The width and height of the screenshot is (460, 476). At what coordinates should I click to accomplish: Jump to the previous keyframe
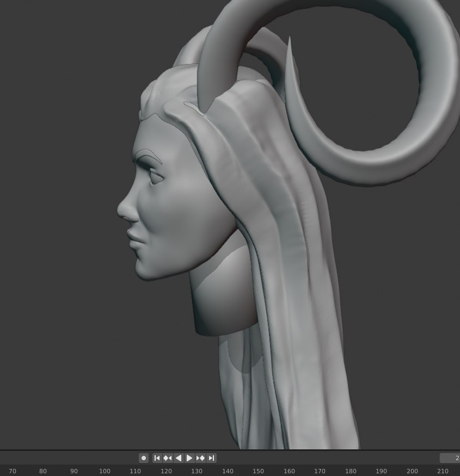coord(168,458)
